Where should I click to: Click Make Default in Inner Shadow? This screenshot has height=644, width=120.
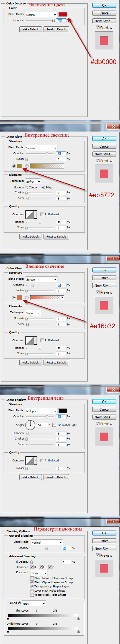[x=30, y=477]
